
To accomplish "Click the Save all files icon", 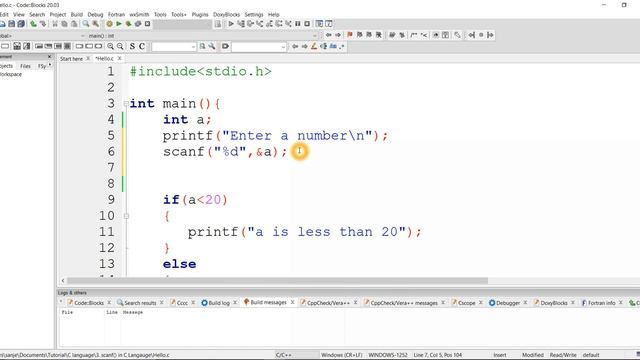I will [21, 24].
